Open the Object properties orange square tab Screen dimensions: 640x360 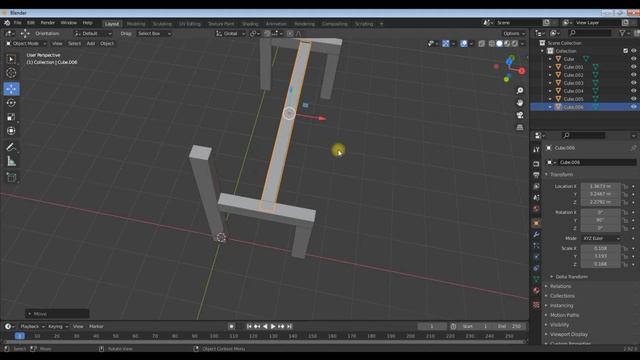click(536, 223)
